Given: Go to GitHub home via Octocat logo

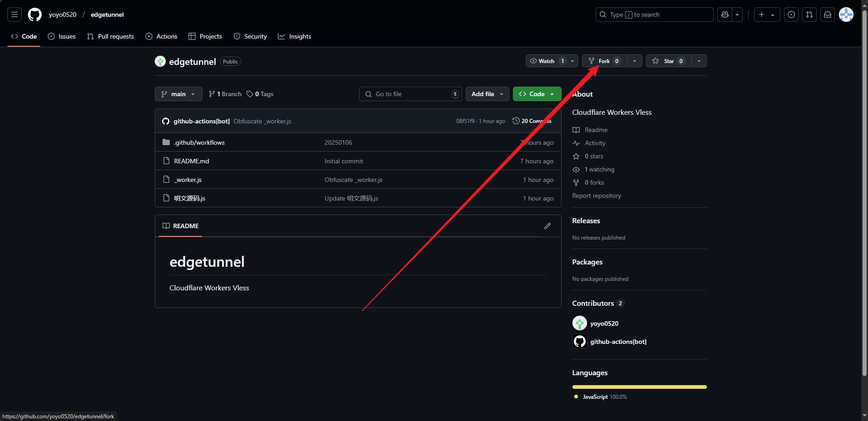Looking at the screenshot, I should (35, 15).
